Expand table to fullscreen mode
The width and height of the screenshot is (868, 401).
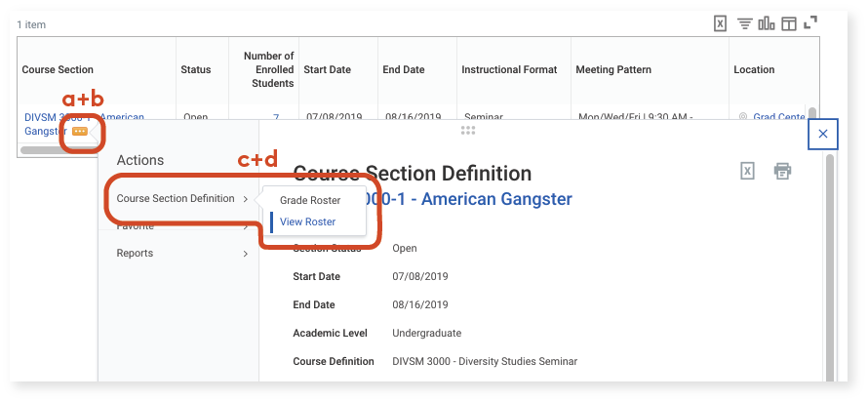(809, 22)
